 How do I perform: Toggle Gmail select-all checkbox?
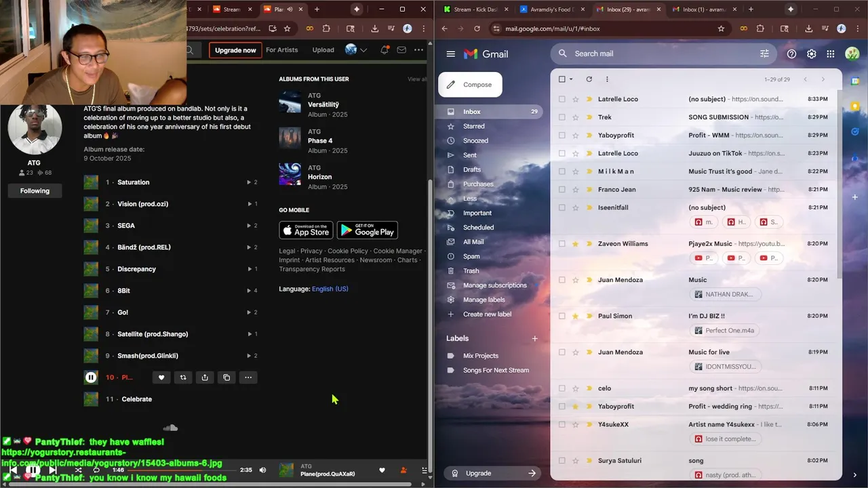pyautogui.click(x=561, y=79)
